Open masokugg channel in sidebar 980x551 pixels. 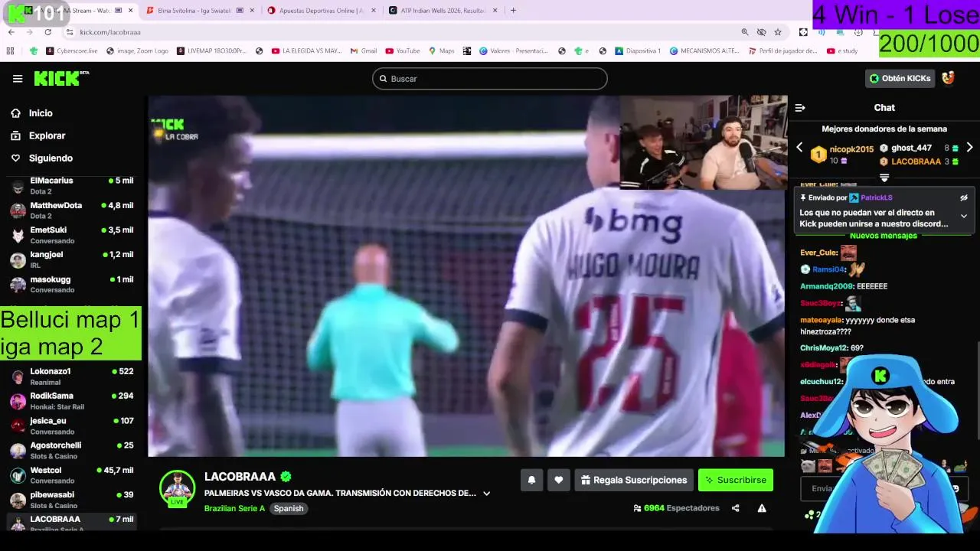tap(72, 284)
